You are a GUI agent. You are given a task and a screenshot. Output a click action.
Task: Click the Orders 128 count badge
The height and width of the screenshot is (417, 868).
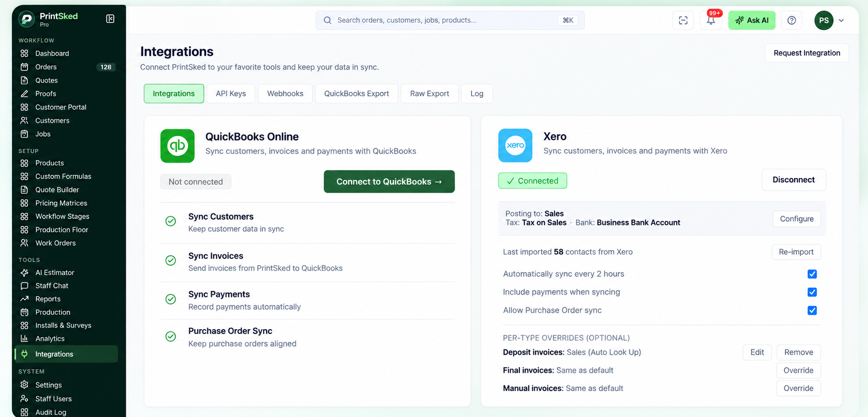pos(106,67)
